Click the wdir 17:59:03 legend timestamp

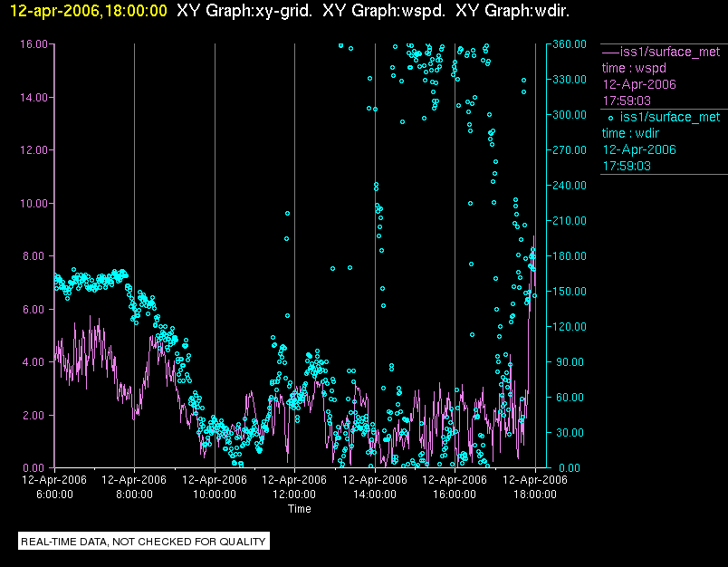pos(627,167)
